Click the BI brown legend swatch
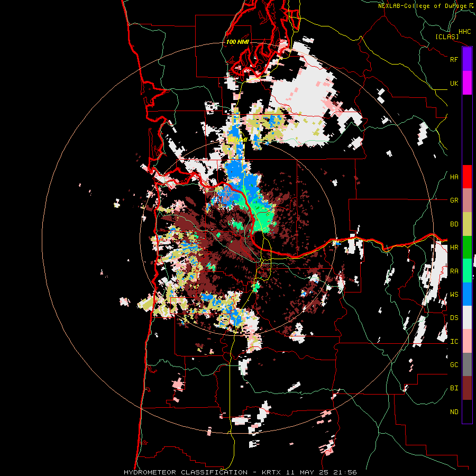The width and height of the screenshot is (476, 476). pos(467,388)
